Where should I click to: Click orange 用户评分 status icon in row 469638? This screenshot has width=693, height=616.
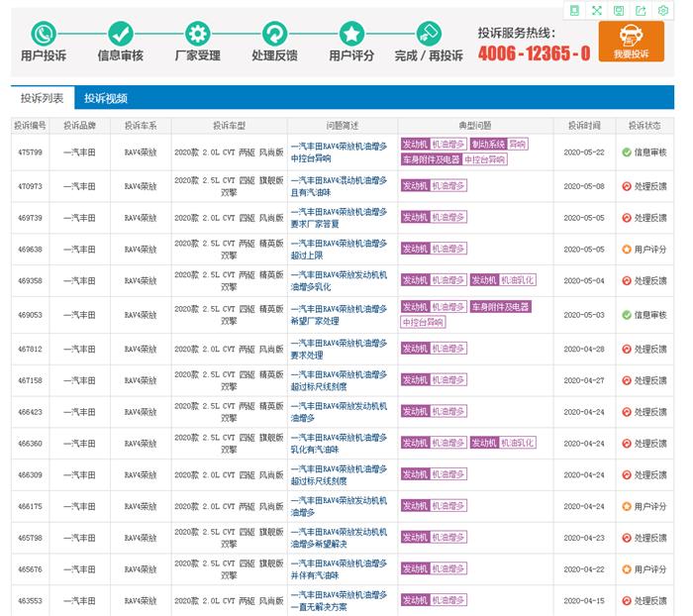tap(627, 250)
